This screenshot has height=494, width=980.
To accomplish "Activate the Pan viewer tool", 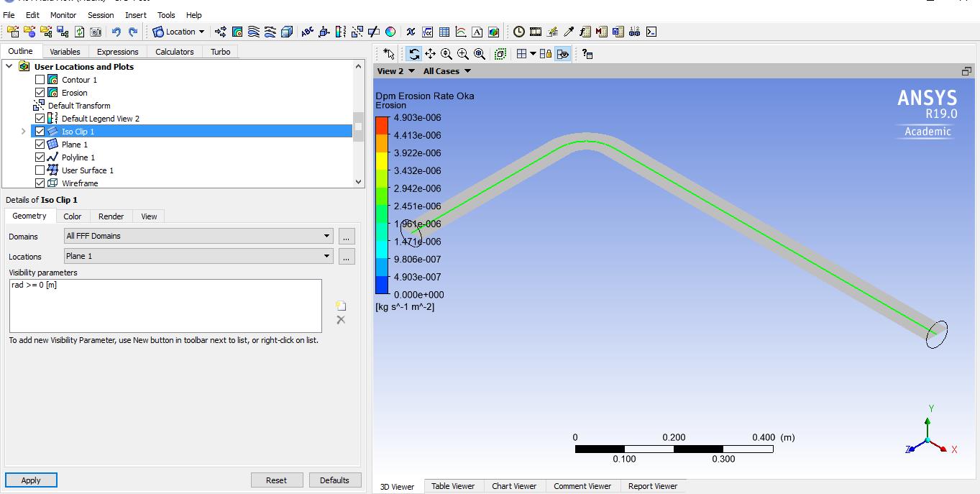I will tap(430, 54).
